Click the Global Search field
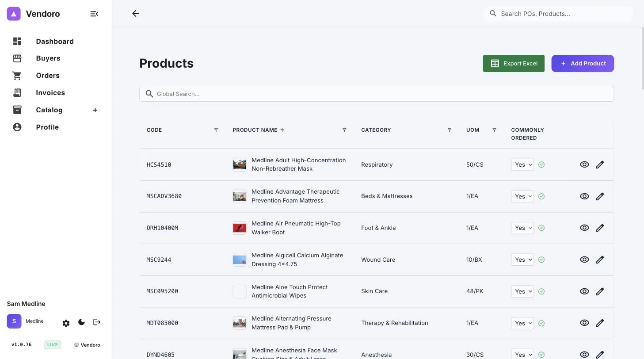Screen dimensions: 644x359 pos(377,94)
